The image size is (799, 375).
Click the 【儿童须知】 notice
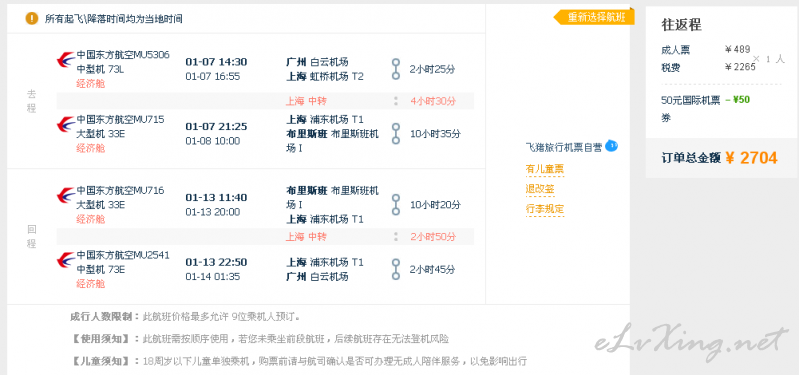click(x=298, y=361)
